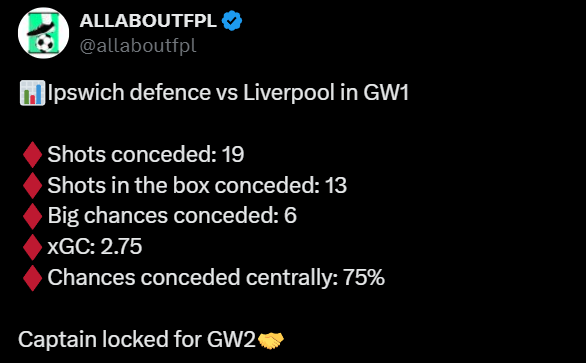Click the red diamond beside Shots conceded

click(x=33, y=154)
